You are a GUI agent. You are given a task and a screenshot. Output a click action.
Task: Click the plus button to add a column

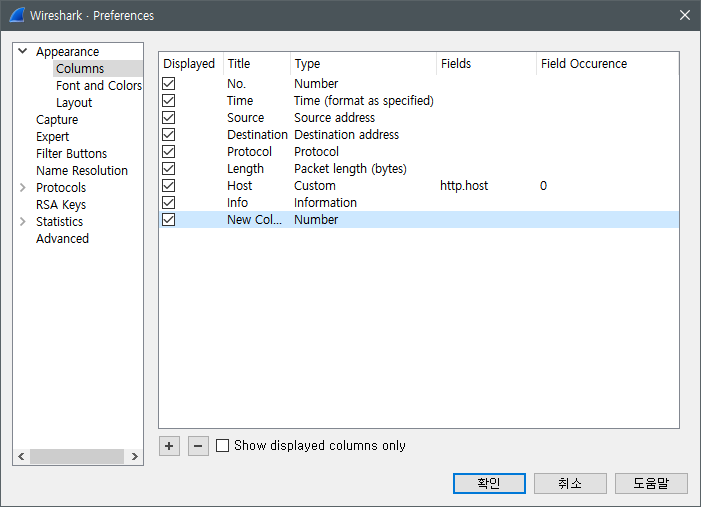pyautogui.click(x=169, y=446)
